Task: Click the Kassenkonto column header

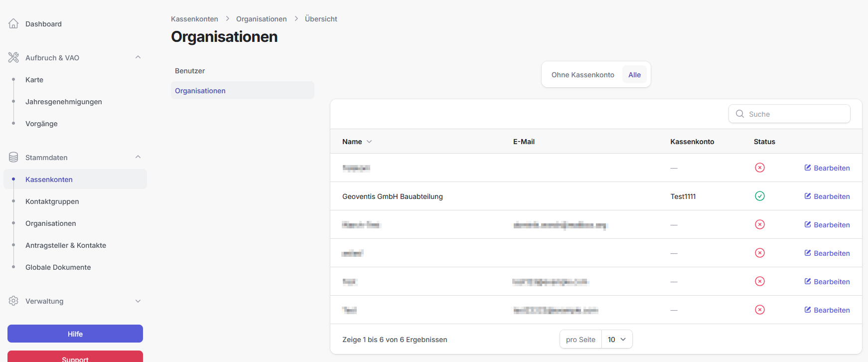Action: click(692, 142)
